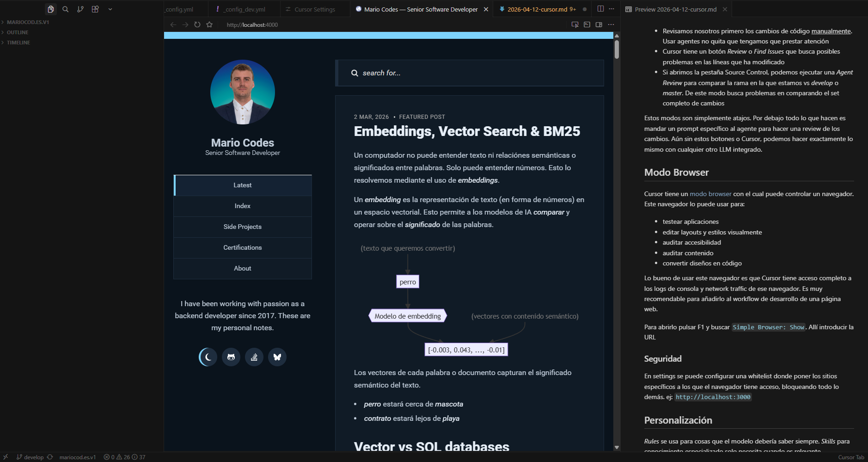Expand more sidebar views chevron
This screenshot has width=868, height=462.
[x=110, y=9]
